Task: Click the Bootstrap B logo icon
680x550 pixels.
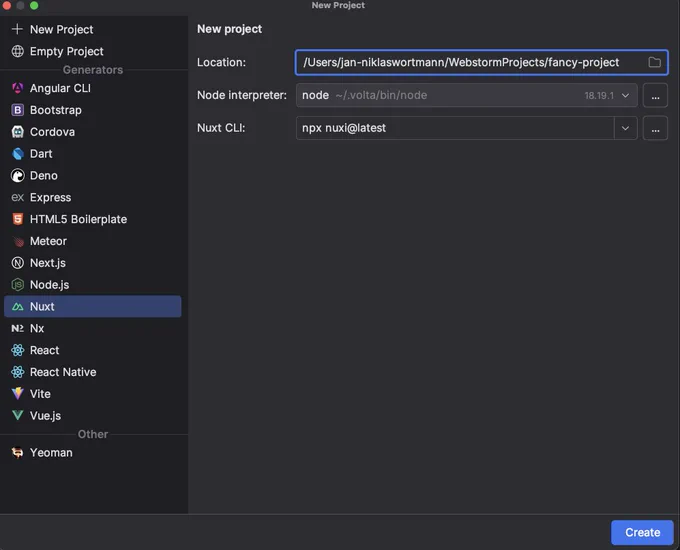Action: pos(17,110)
